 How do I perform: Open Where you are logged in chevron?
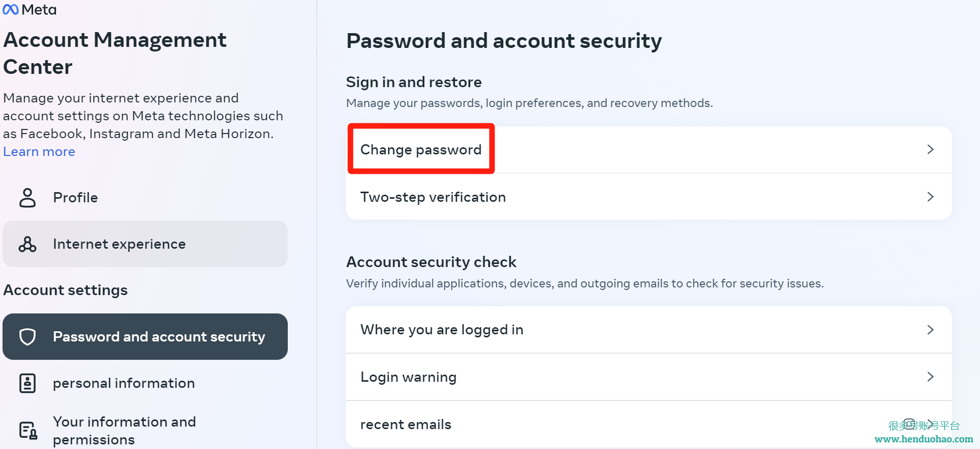[x=931, y=330]
